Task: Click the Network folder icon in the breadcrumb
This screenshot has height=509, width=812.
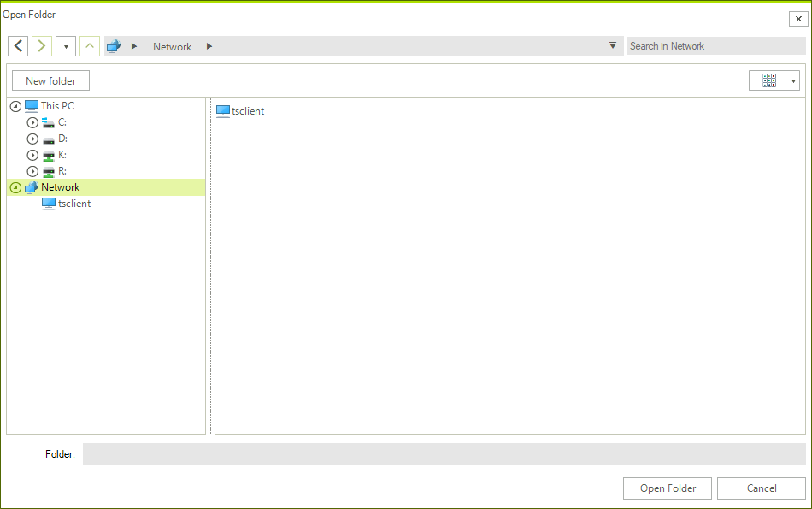Action: coord(113,45)
